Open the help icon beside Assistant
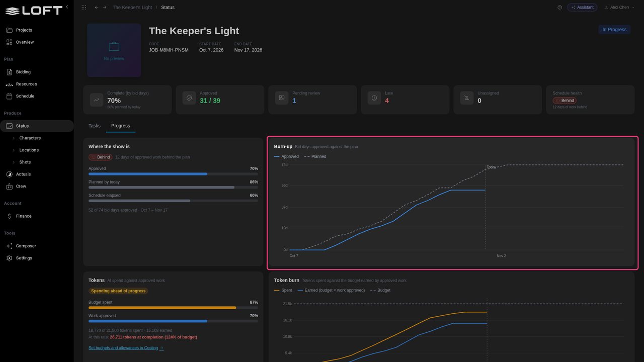This screenshot has width=644, height=362. point(560,8)
